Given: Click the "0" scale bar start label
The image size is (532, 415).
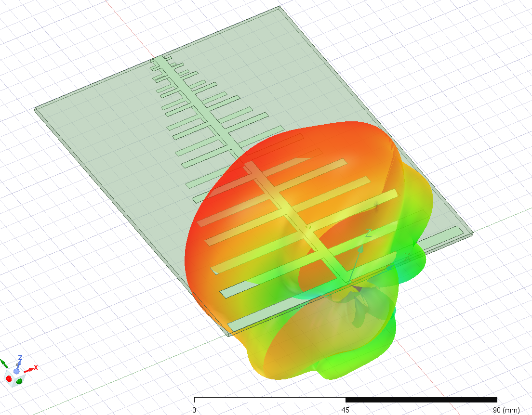Looking at the screenshot, I should tap(194, 410).
